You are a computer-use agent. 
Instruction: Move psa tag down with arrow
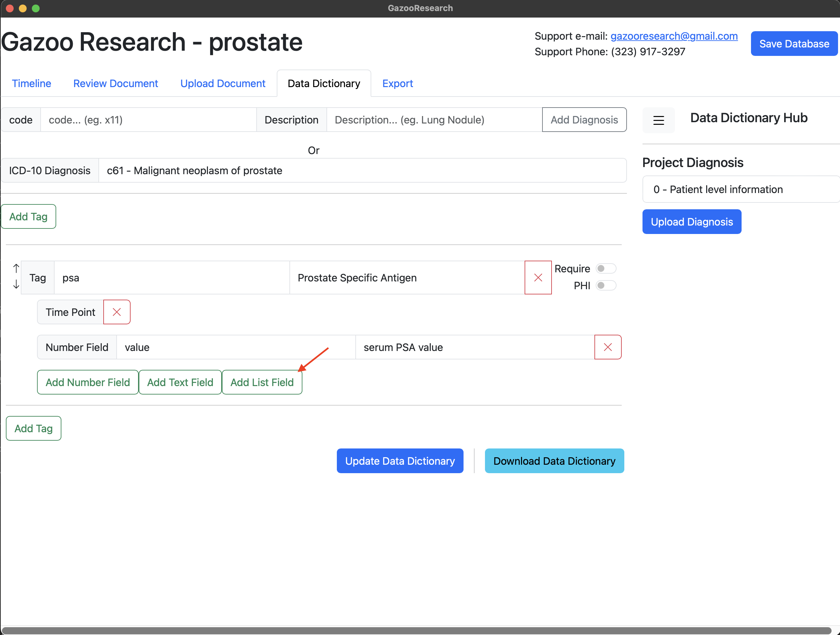(x=16, y=284)
